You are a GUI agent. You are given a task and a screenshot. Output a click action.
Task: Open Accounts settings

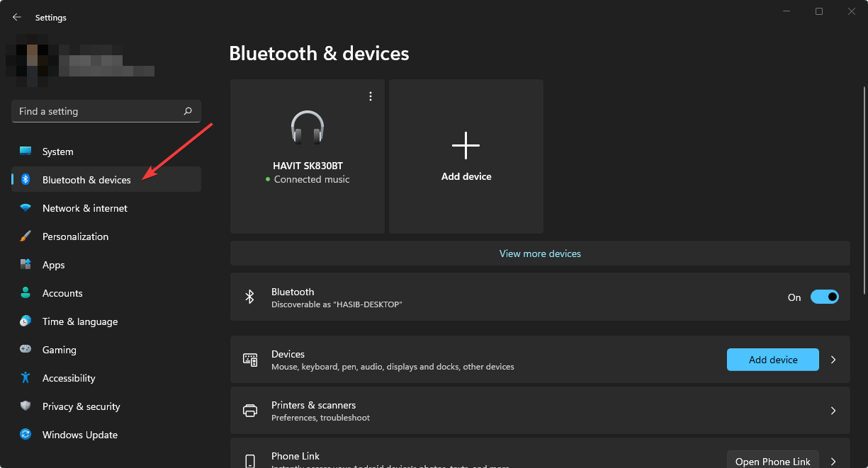tap(106, 293)
